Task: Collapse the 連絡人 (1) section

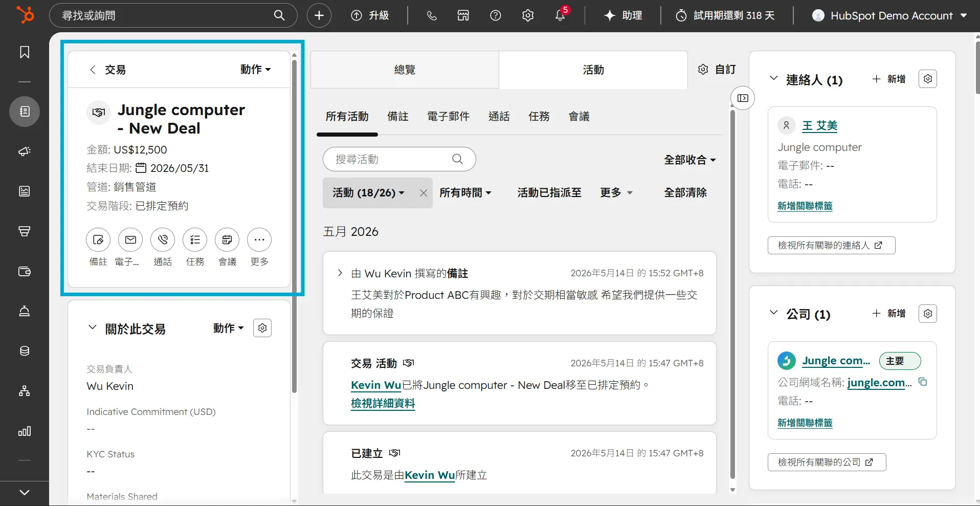Action: coord(774,78)
